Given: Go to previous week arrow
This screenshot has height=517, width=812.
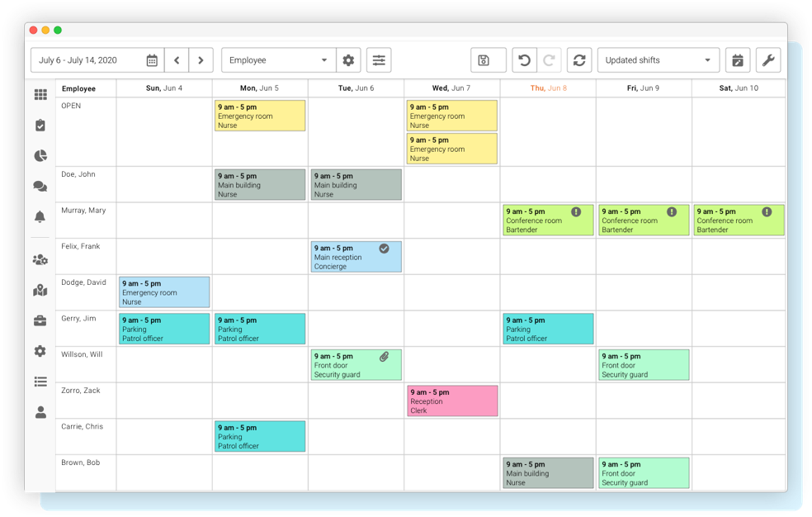Looking at the screenshot, I should tap(177, 60).
